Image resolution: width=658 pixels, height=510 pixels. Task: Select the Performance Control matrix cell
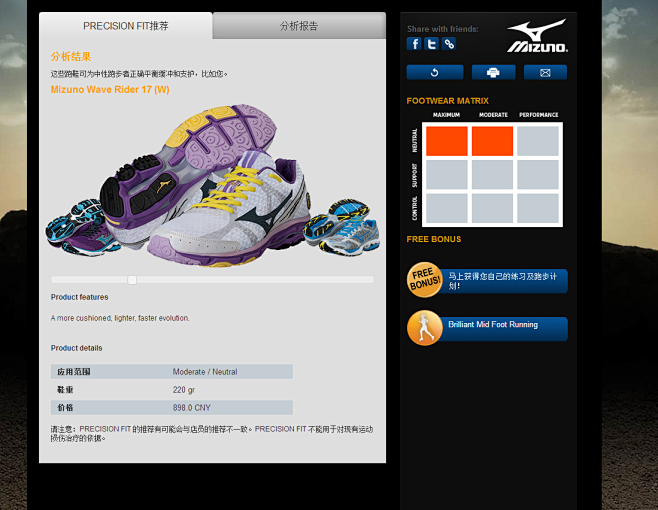click(538, 208)
